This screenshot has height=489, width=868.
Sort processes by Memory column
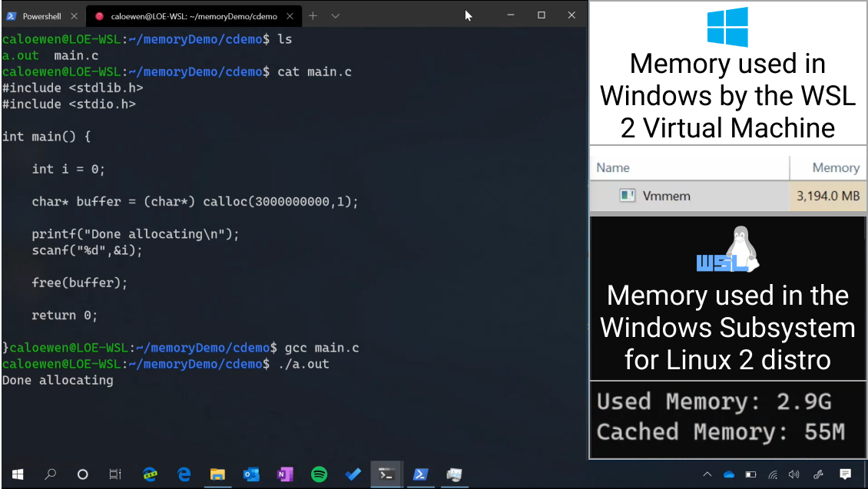836,167
